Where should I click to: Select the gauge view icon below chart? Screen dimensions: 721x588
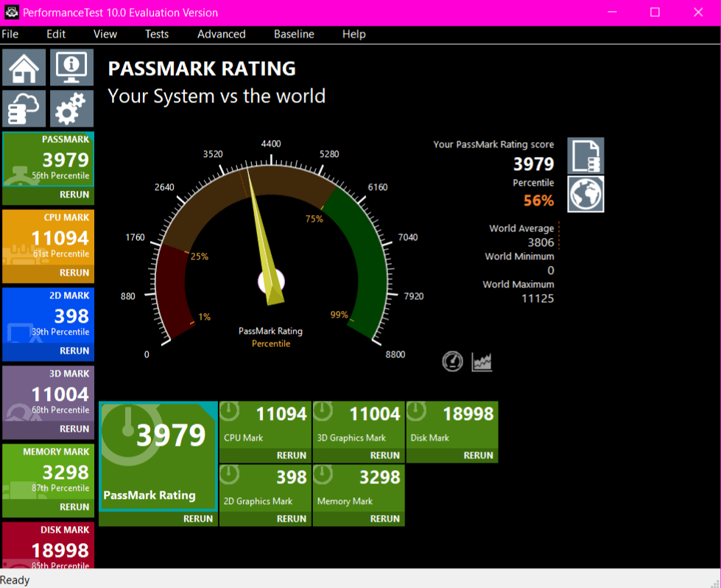point(452,362)
